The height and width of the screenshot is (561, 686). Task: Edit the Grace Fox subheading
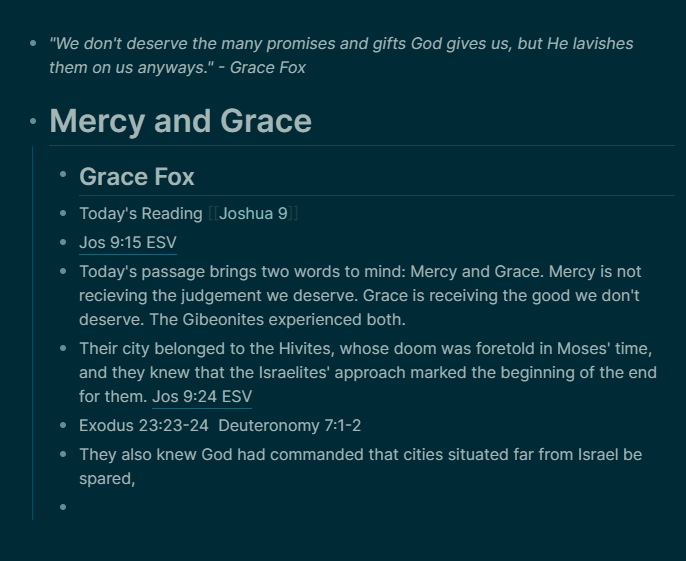point(136,177)
